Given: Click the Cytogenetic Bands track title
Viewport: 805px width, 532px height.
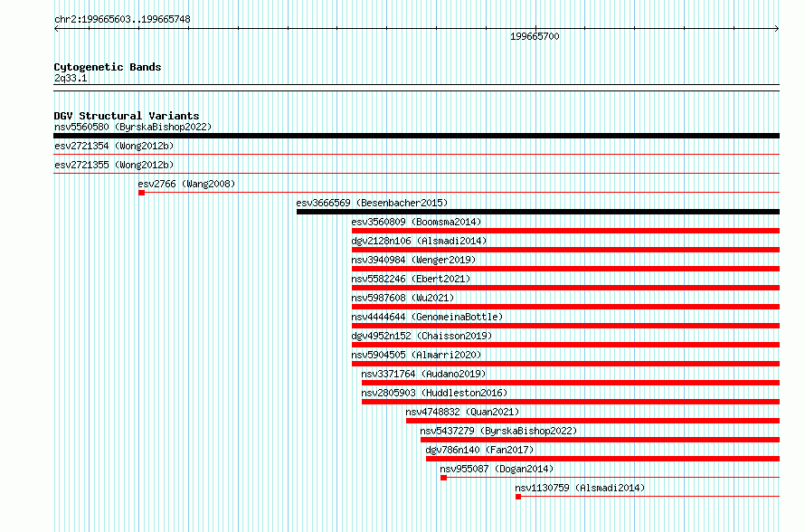Looking at the screenshot, I should pos(108,67).
